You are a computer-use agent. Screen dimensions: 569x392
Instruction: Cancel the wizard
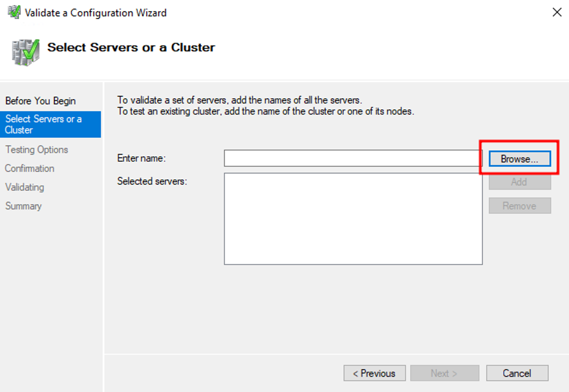pyautogui.click(x=517, y=373)
